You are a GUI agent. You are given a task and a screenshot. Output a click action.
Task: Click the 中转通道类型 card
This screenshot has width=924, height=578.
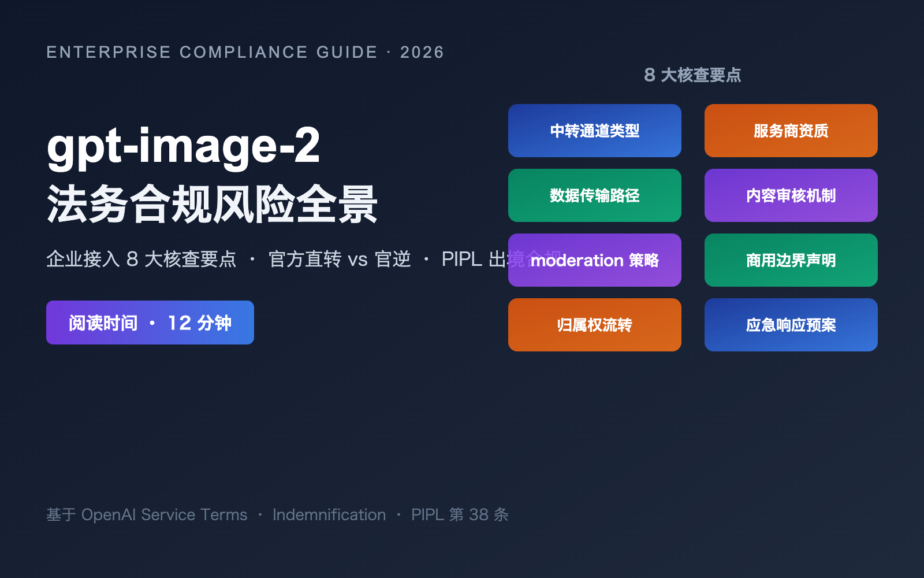coord(595,131)
